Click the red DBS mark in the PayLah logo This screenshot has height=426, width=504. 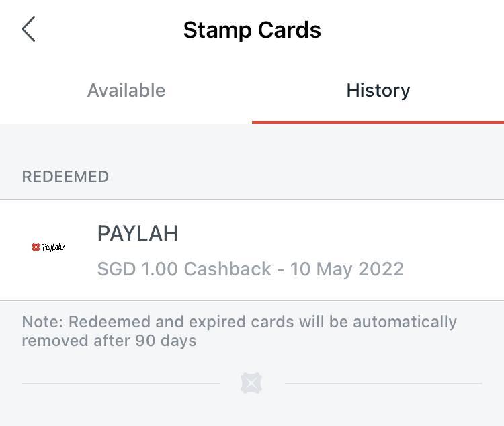pyautogui.click(x=36, y=247)
